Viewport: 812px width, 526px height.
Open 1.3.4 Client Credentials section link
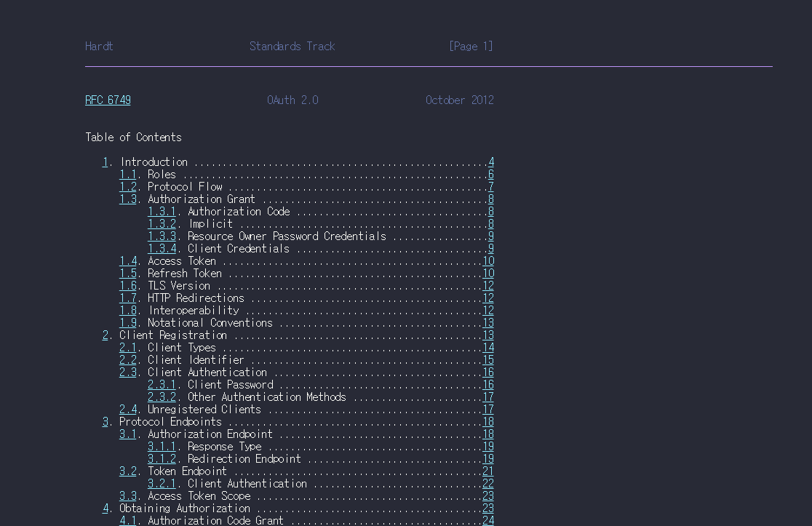click(162, 249)
